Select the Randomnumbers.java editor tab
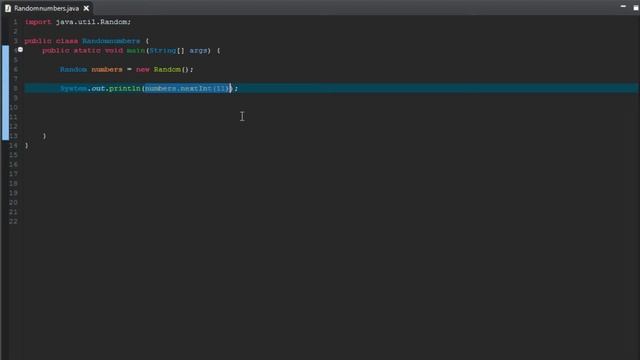Image resolution: width=640 pixels, height=360 pixels. 47,8
